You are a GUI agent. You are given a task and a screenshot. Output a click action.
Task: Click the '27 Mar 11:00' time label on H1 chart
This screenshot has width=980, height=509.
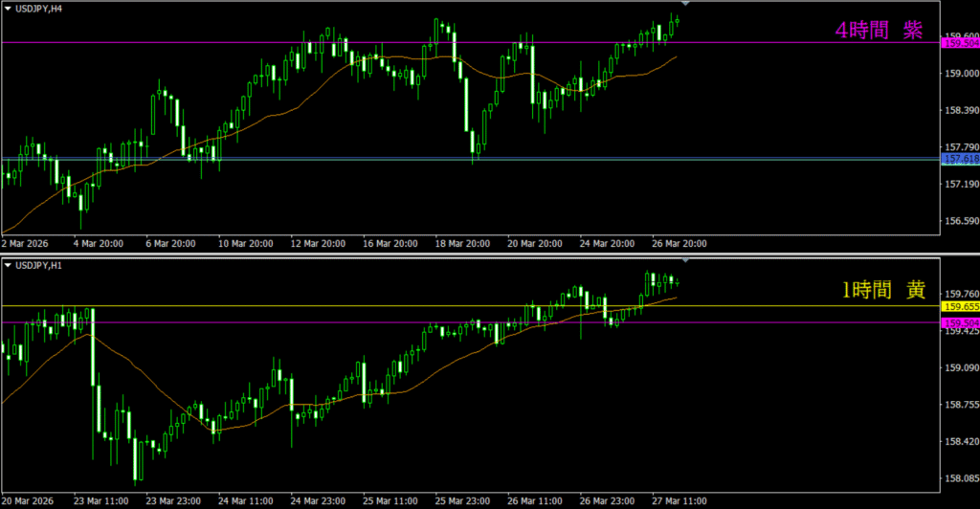[678, 500]
